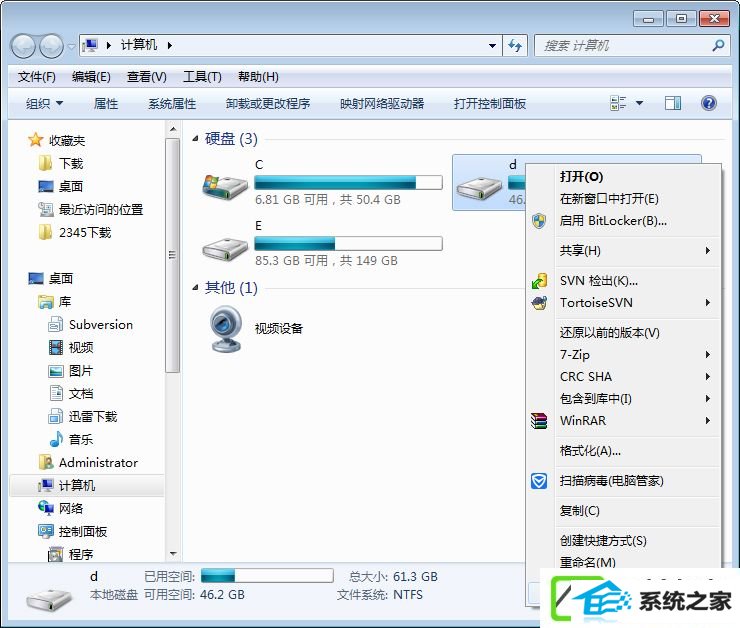This screenshot has height=628, width=740.
Task: Choose 包含到库中(I) in context menu
Action: (x=623, y=399)
